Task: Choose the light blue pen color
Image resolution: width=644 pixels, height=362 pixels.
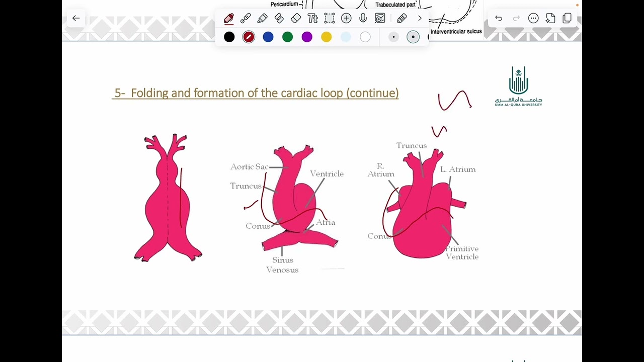Action: point(346,37)
